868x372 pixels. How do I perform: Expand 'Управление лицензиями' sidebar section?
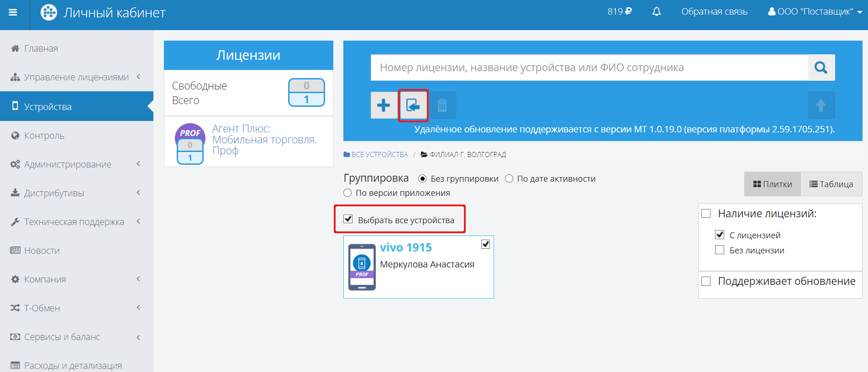pos(76,77)
